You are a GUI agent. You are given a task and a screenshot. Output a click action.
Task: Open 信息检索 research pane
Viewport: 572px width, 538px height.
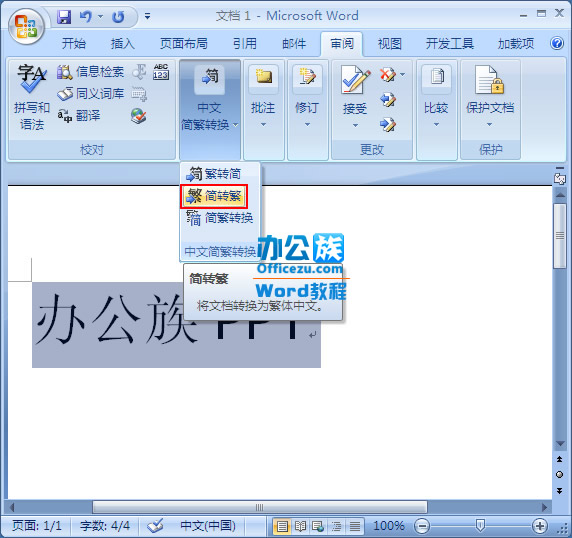point(90,72)
